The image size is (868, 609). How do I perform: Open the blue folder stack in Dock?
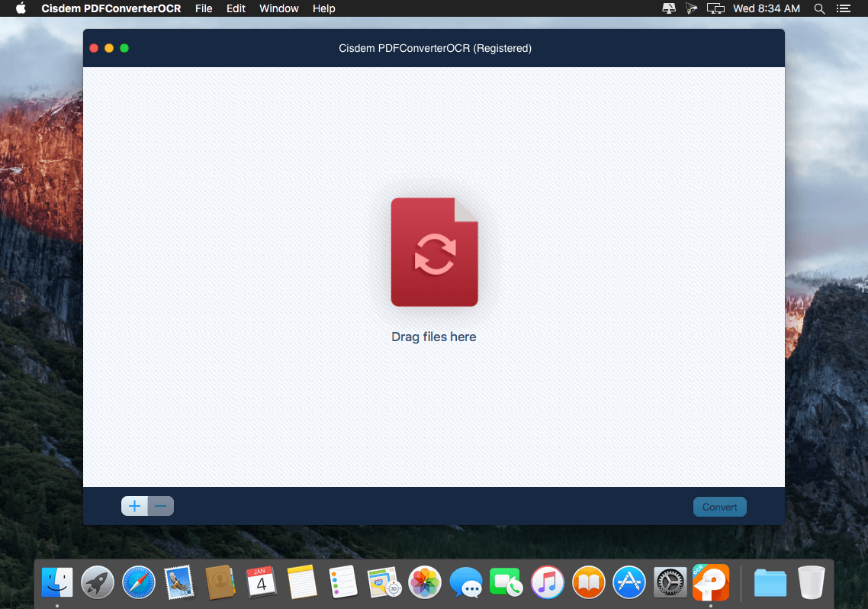(x=770, y=582)
